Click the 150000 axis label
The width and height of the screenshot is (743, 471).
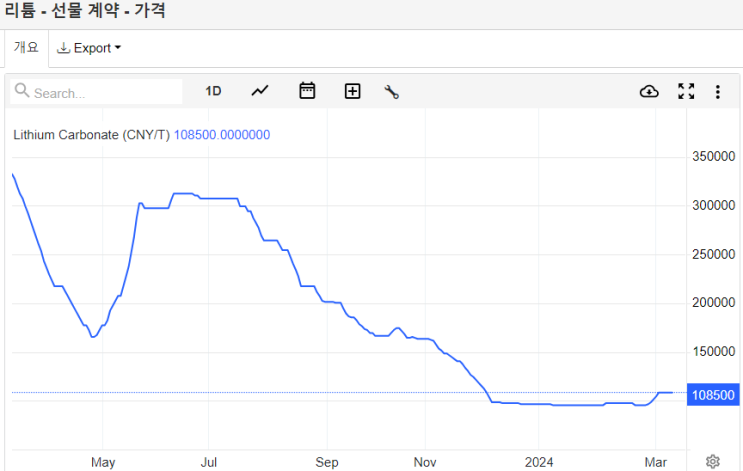pos(713,351)
